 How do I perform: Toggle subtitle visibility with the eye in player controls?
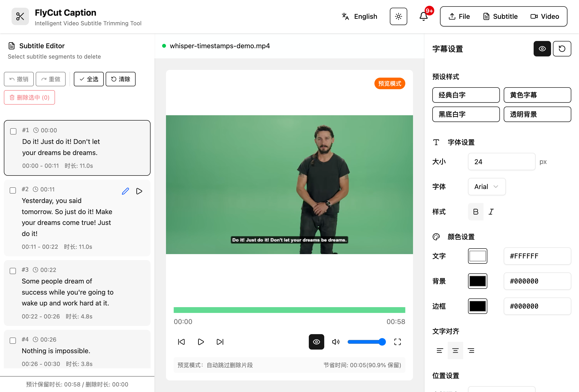point(316,342)
